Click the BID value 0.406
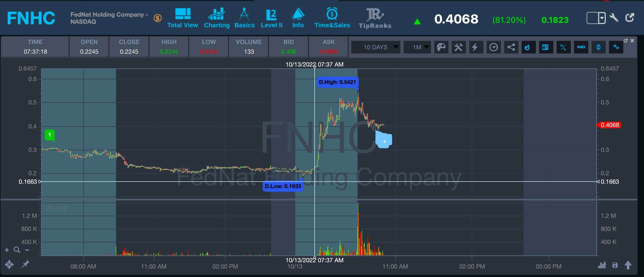 pos(289,52)
